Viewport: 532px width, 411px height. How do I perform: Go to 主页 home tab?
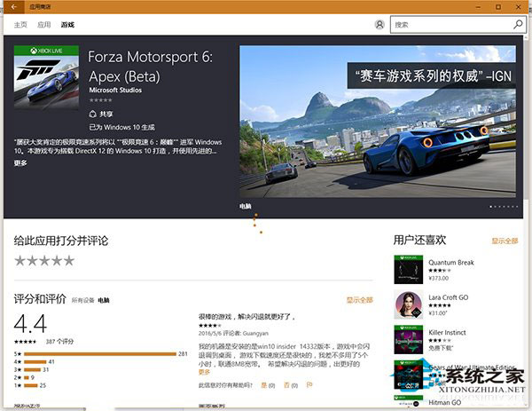coord(20,25)
